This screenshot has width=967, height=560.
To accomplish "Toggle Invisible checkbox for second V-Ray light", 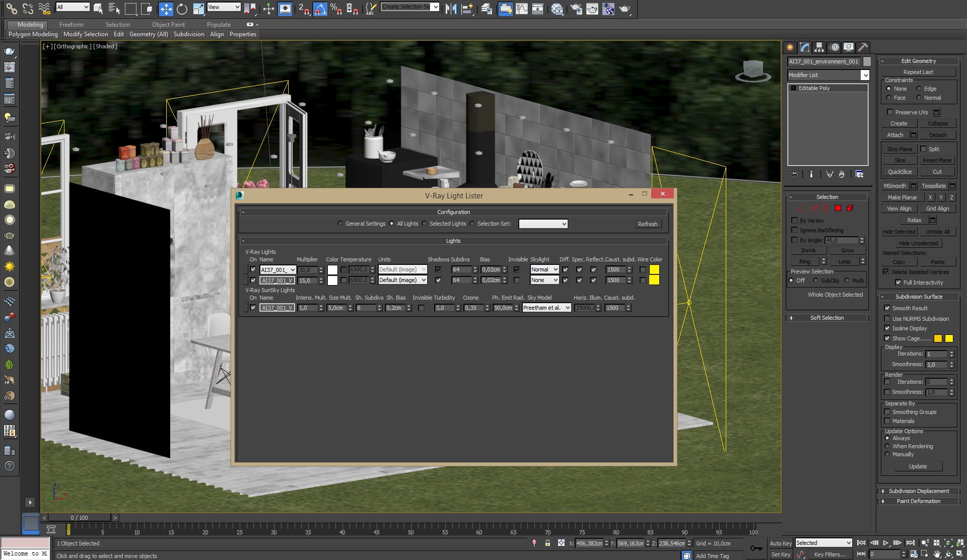I will coord(517,280).
